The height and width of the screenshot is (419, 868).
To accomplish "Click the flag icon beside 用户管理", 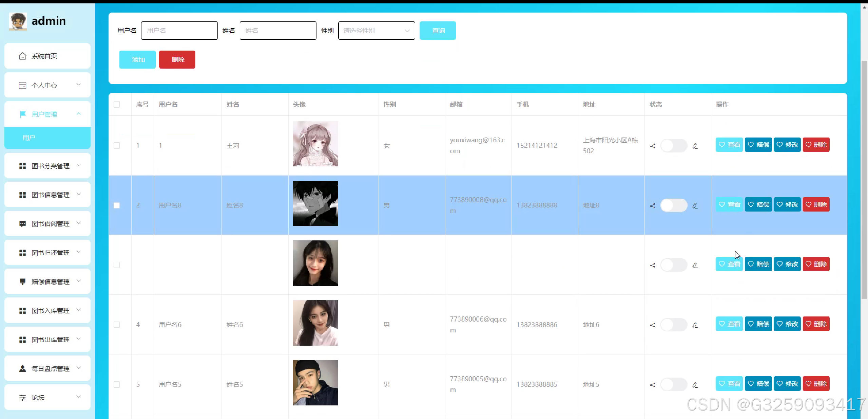I will click(23, 114).
